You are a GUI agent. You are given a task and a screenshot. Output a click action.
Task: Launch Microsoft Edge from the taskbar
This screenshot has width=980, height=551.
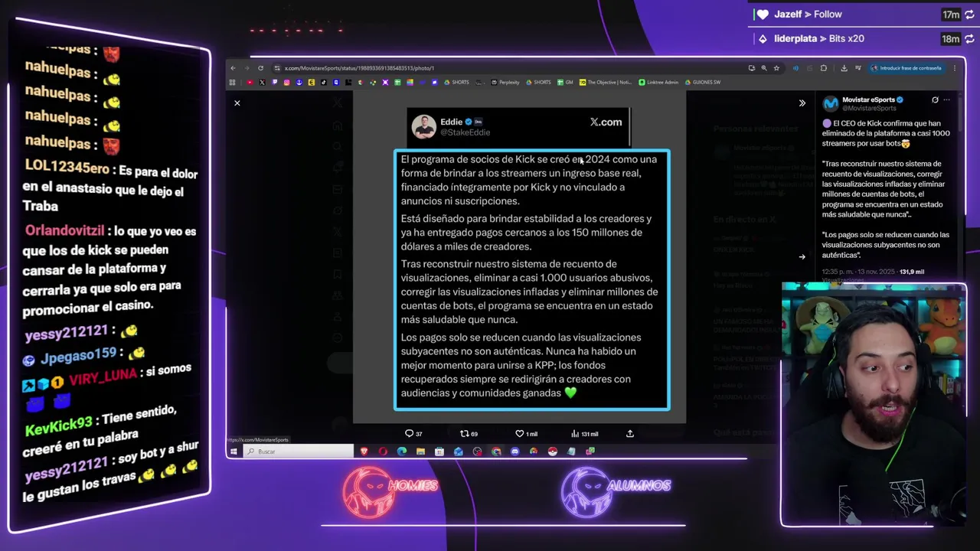402,452
